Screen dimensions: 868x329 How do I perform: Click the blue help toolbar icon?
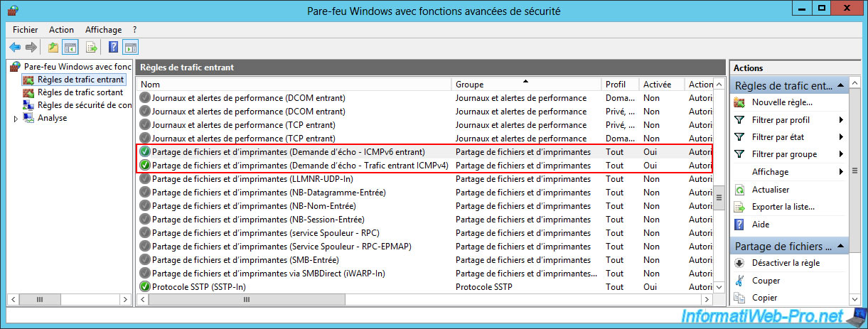click(112, 48)
